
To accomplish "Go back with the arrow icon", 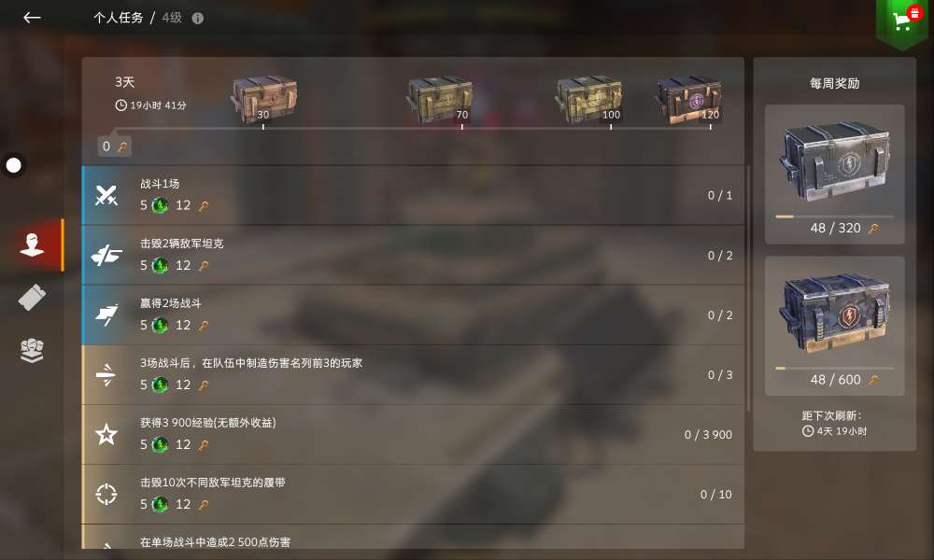I will [32, 17].
